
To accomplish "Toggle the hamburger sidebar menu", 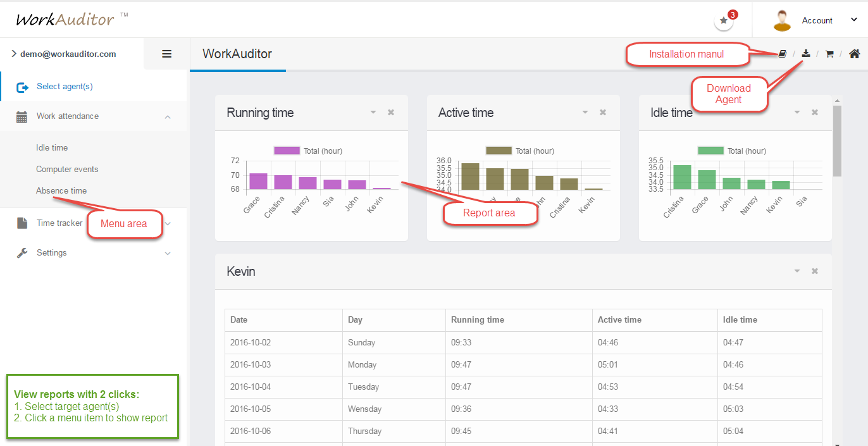I will pos(167,54).
